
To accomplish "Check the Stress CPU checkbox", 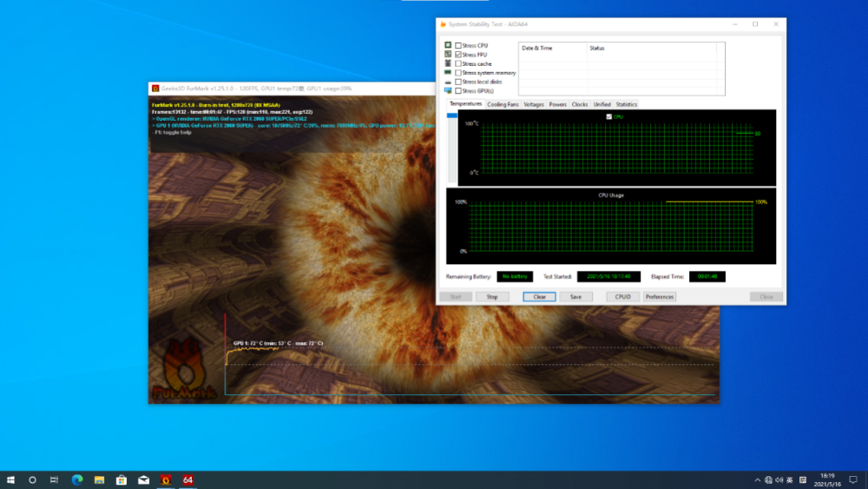I will point(457,45).
